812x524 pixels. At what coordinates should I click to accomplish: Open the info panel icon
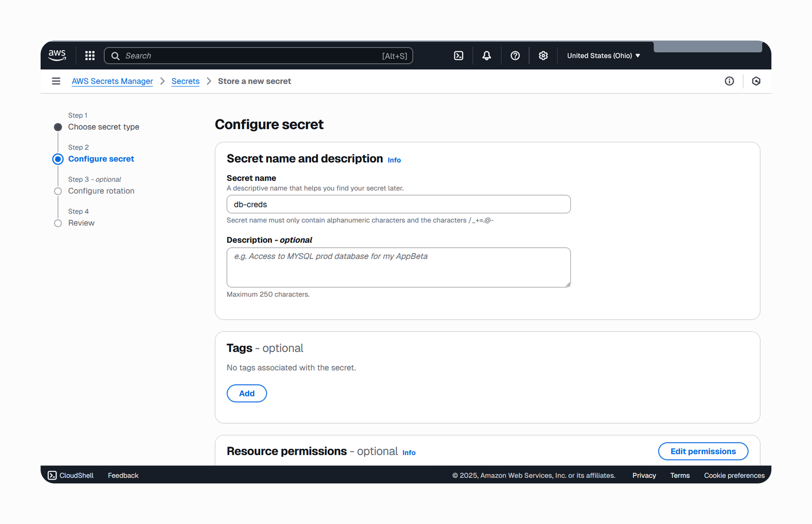click(x=729, y=81)
